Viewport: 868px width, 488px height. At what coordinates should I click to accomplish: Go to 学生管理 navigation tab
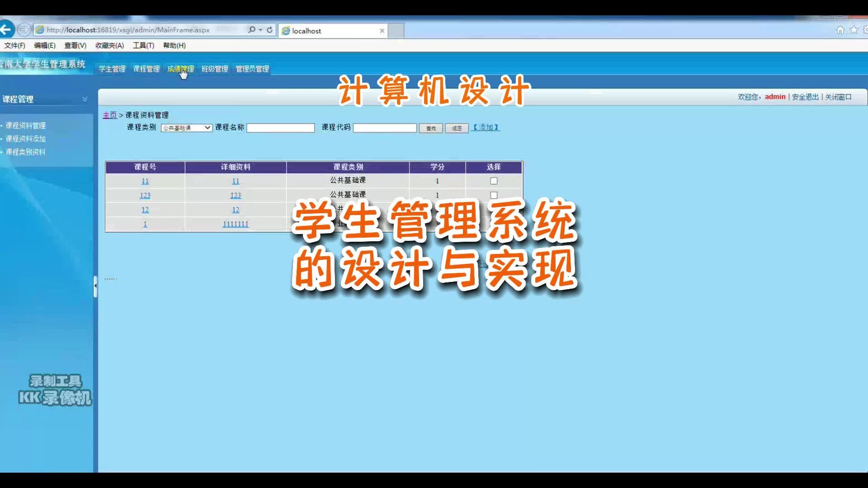(x=112, y=69)
